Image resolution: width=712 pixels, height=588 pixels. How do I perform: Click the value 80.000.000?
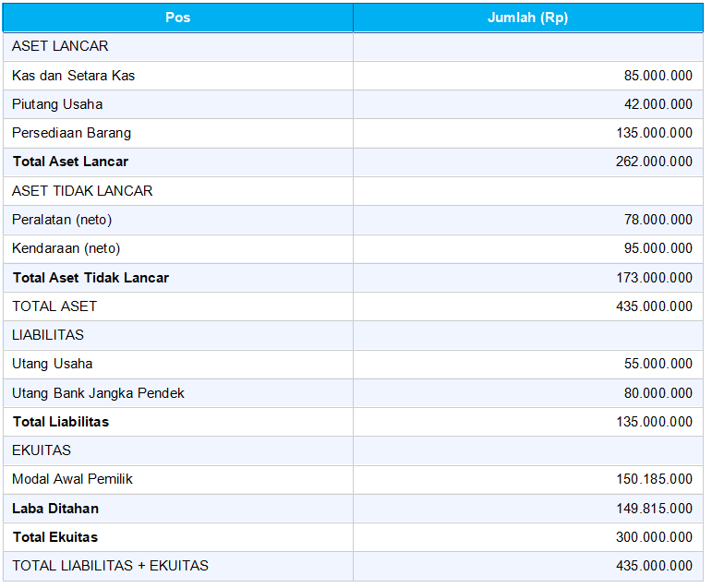tap(658, 393)
